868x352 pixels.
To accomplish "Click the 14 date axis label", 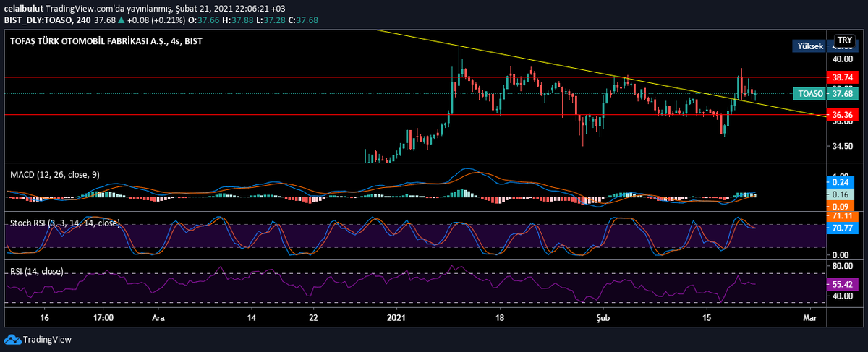I will [252, 317].
